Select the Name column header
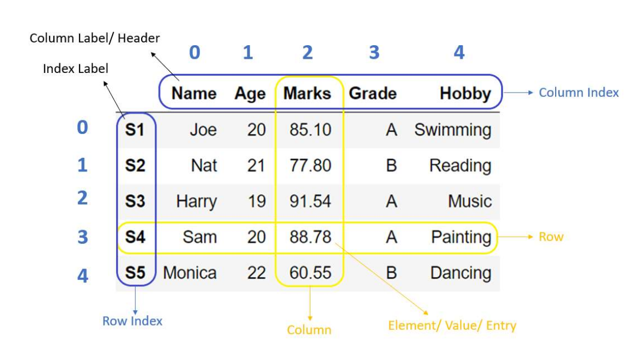Screen dimensions: 644x344 (x=194, y=94)
